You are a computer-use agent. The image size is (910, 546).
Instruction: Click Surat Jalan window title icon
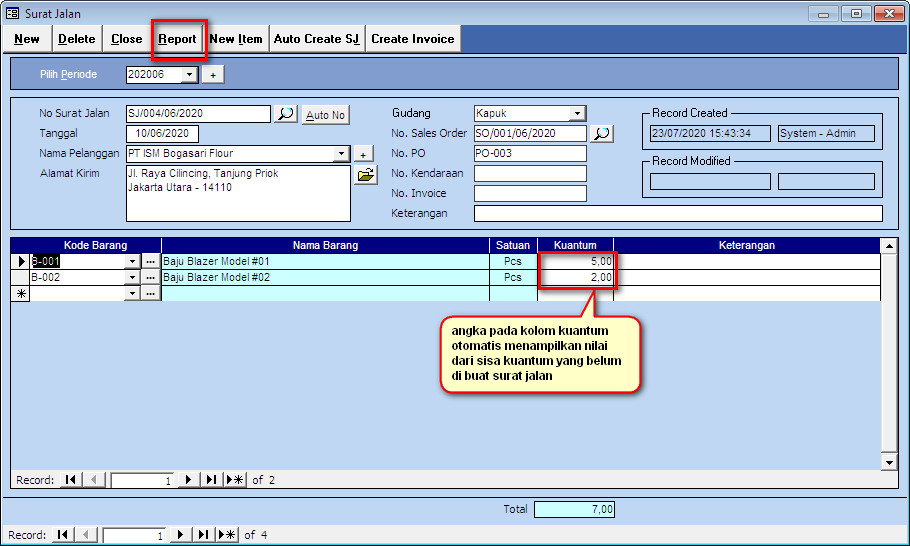[12, 13]
